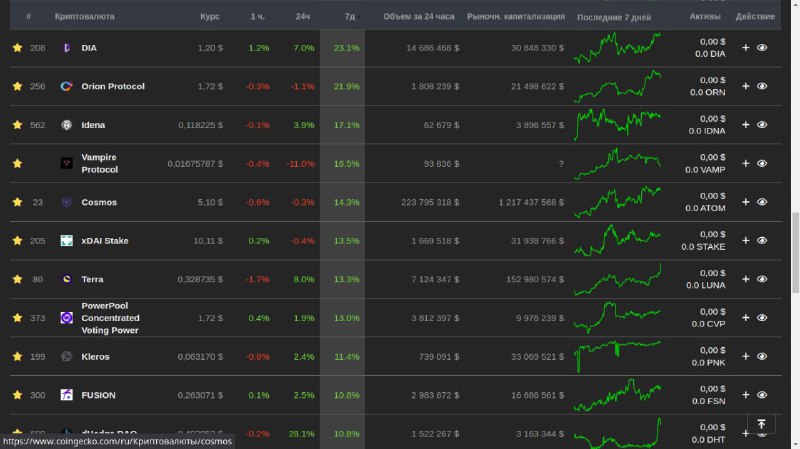Toggle xDAI Stake favorite star
The width and height of the screenshot is (800, 449).
click(x=17, y=240)
